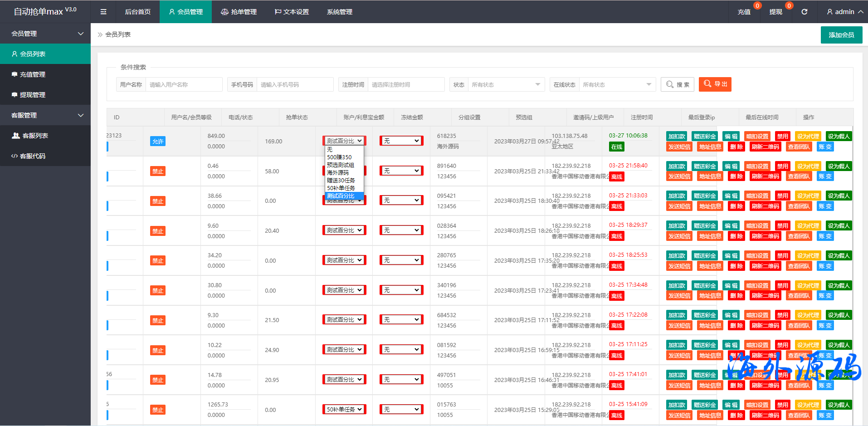Screen dimensions: 868x426
Task: Open 客服列表 in the sidebar
Action: pos(35,136)
